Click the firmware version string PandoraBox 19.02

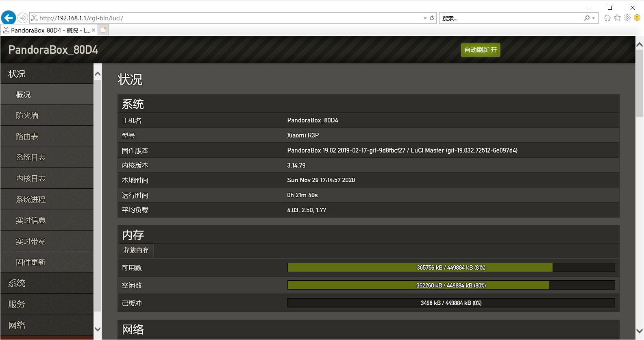(x=402, y=150)
